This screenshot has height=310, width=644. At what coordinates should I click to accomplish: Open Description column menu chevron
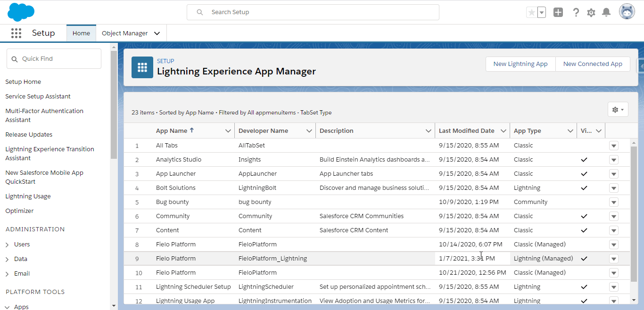click(429, 131)
